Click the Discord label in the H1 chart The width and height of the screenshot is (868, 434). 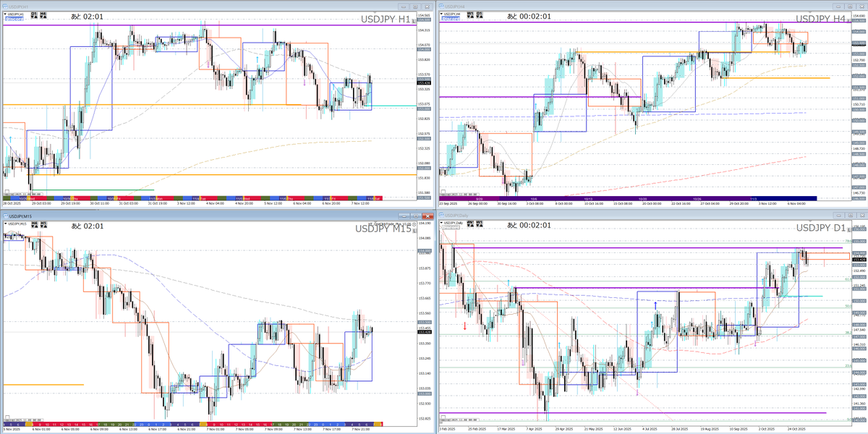tap(14, 19)
